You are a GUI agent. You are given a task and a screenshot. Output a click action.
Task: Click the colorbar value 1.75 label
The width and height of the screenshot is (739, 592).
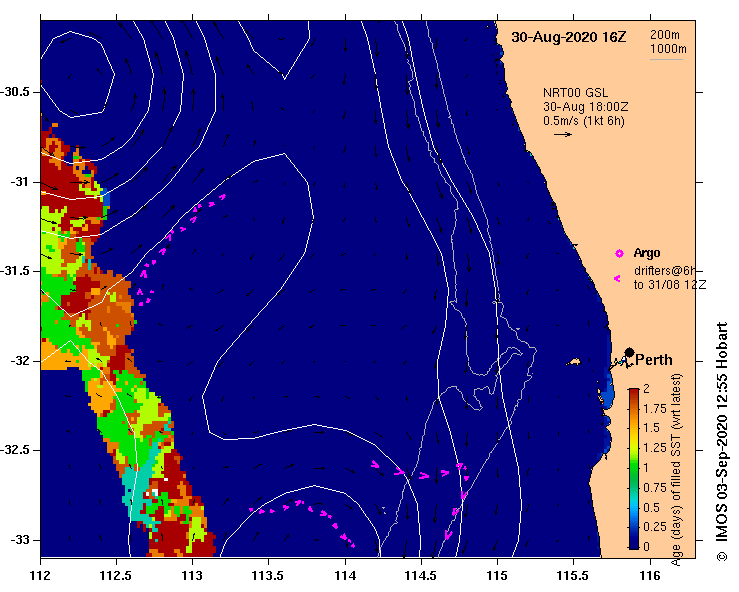(655, 409)
